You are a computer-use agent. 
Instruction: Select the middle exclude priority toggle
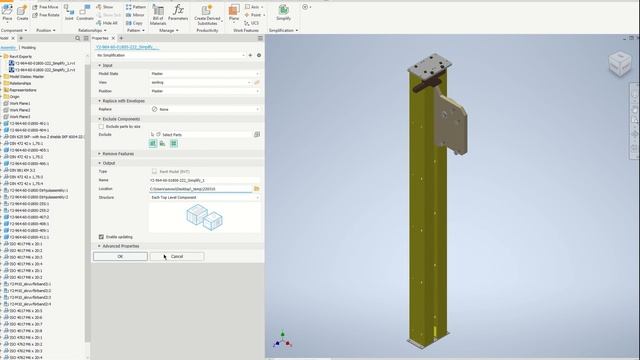(163, 143)
